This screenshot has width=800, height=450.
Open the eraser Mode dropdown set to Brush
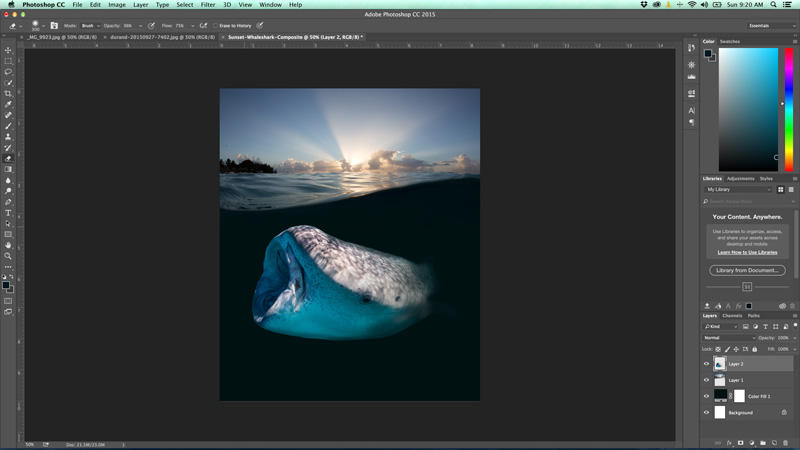[88, 25]
